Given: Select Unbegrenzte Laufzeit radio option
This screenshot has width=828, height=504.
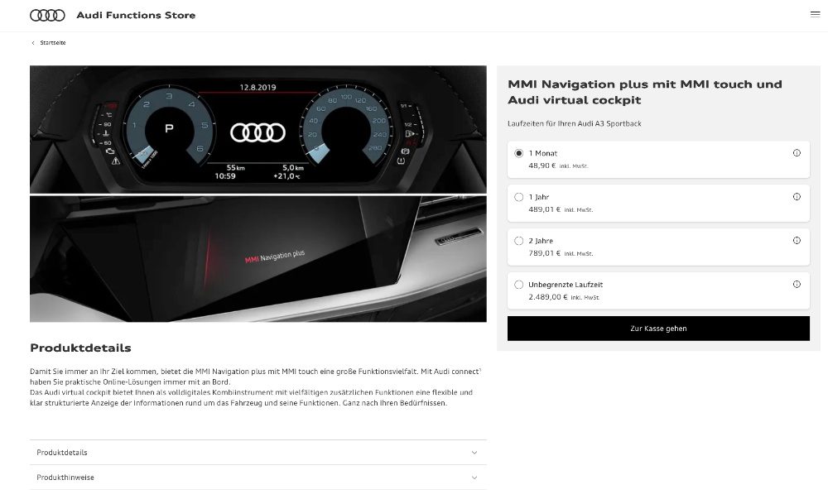Looking at the screenshot, I should (x=519, y=285).
